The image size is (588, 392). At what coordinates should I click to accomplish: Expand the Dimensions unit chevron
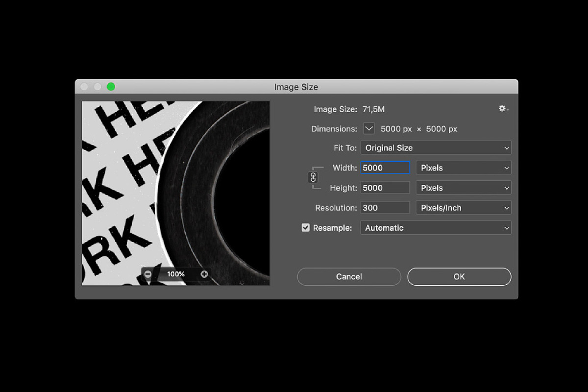[368, 128]
